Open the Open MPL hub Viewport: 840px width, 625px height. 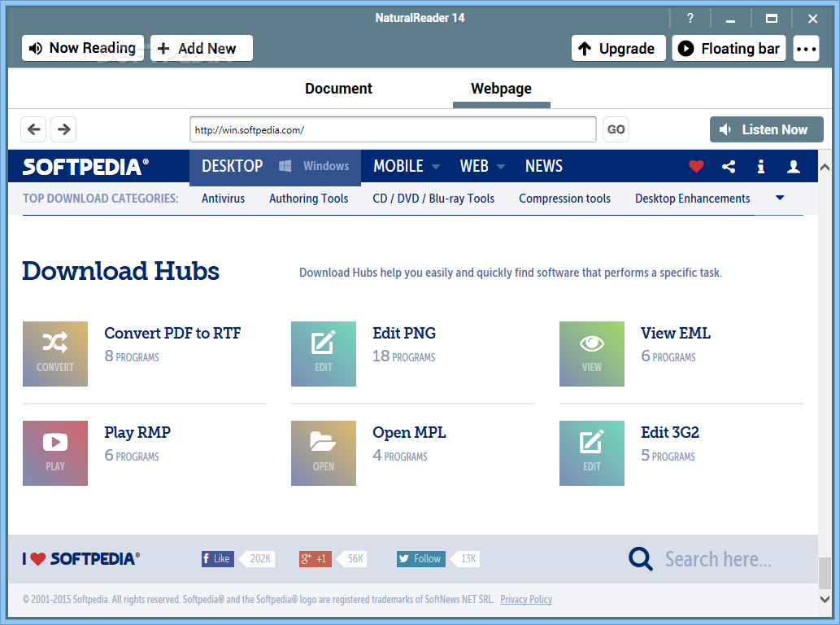[x=409, y=433]
